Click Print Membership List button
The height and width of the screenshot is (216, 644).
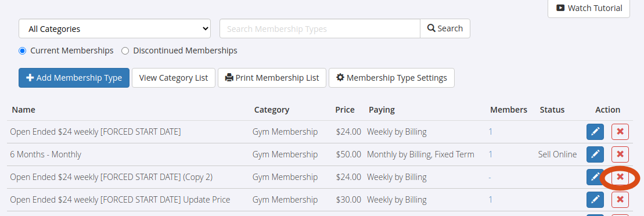(x=272, y=78)
